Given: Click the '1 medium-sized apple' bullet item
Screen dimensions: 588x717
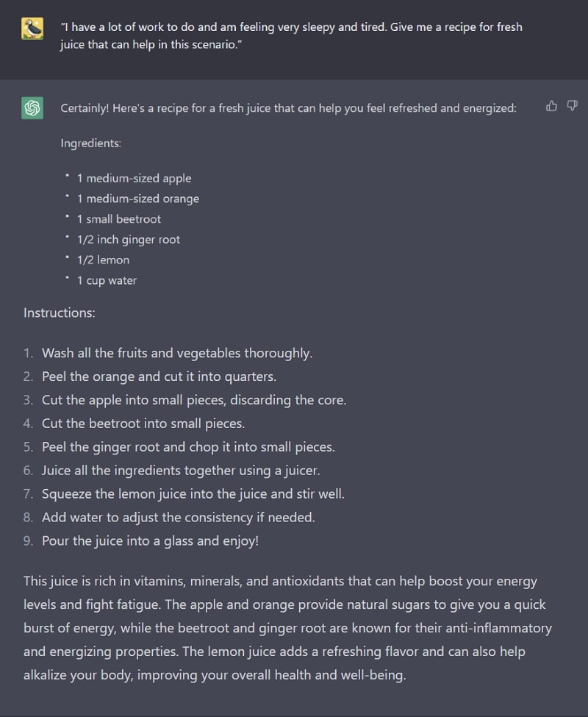Looking at the screenshot, I should [x=134, y=179].
